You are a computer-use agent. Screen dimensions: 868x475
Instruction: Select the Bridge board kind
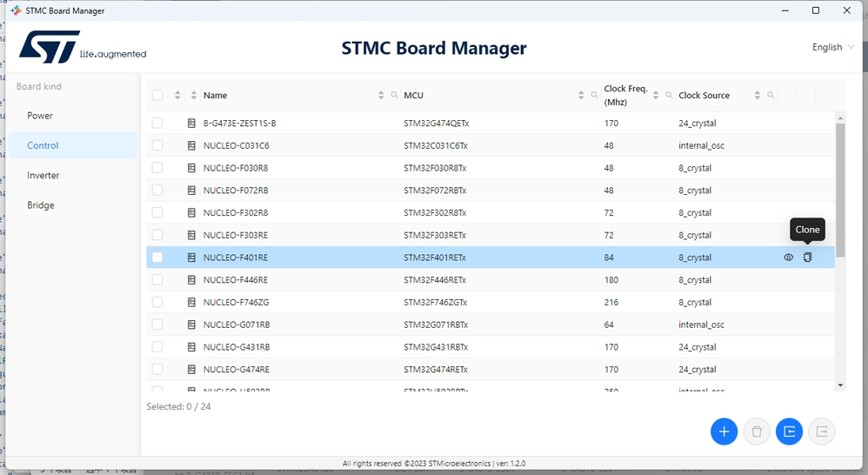pos(72,205)
